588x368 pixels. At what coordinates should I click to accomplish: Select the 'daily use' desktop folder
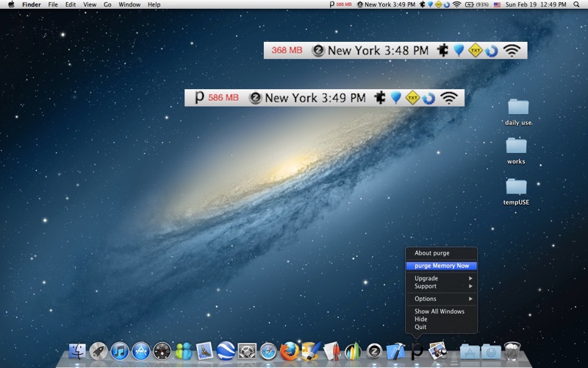518,112
